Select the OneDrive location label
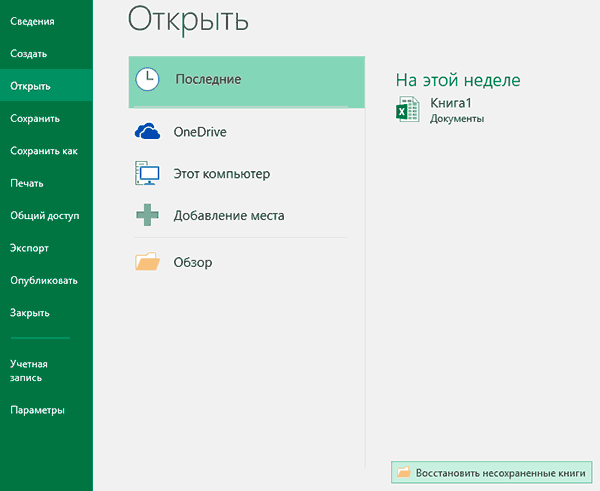The width and height of the screenshot is (600, 491). click(x=200, y=132)
